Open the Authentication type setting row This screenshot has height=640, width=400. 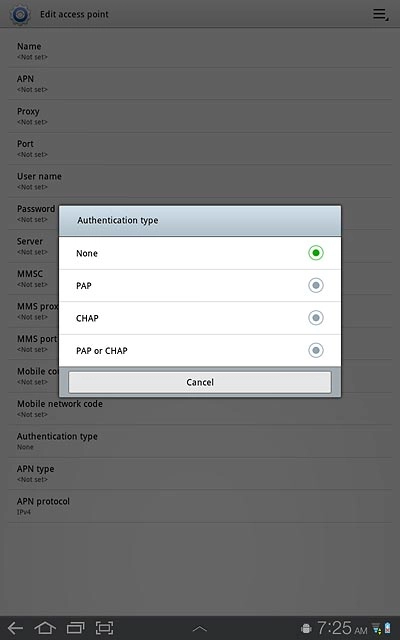point(200,441)
